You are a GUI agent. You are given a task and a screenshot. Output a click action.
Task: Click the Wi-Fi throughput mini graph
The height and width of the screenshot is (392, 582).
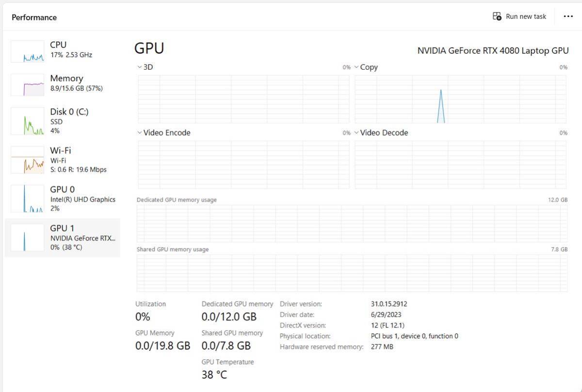(x=27, y=160)
